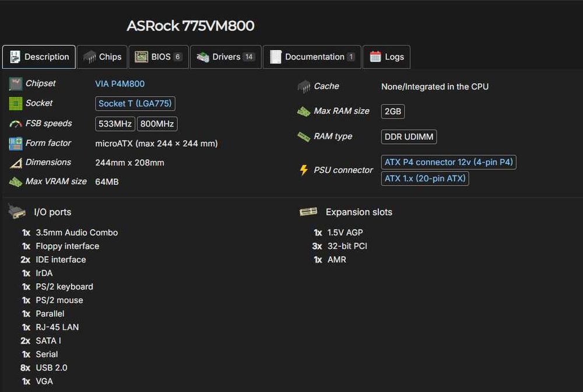
Task: Click the green Socket row icon
Action: [x=16, y=103]
